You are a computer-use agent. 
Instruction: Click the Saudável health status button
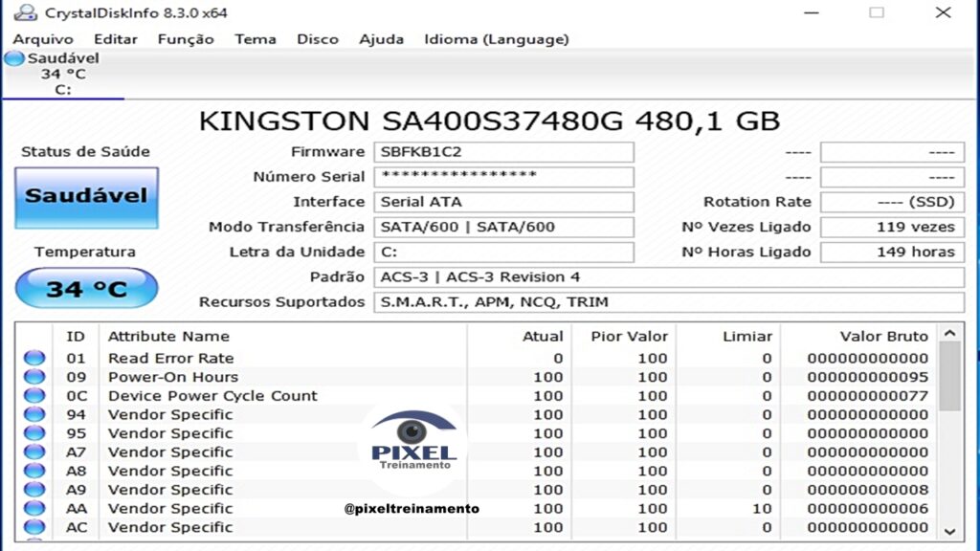(86, 197)
